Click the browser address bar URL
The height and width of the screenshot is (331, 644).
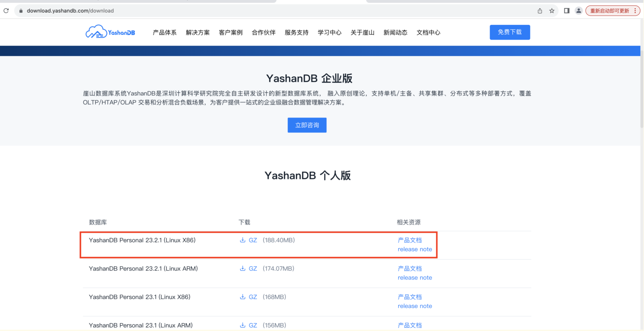coord(70,11)
